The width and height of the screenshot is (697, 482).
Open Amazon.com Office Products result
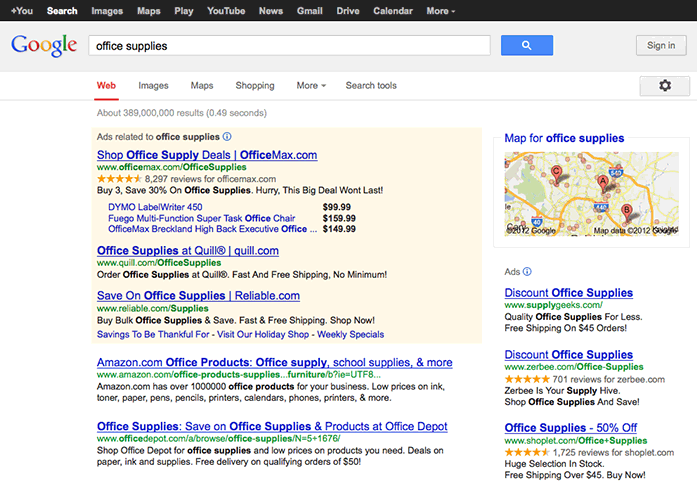[275, 362]
